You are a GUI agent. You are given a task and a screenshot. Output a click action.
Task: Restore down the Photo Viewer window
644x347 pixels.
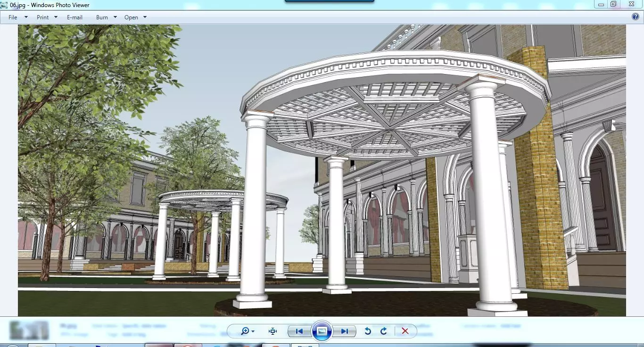point(613,4)
